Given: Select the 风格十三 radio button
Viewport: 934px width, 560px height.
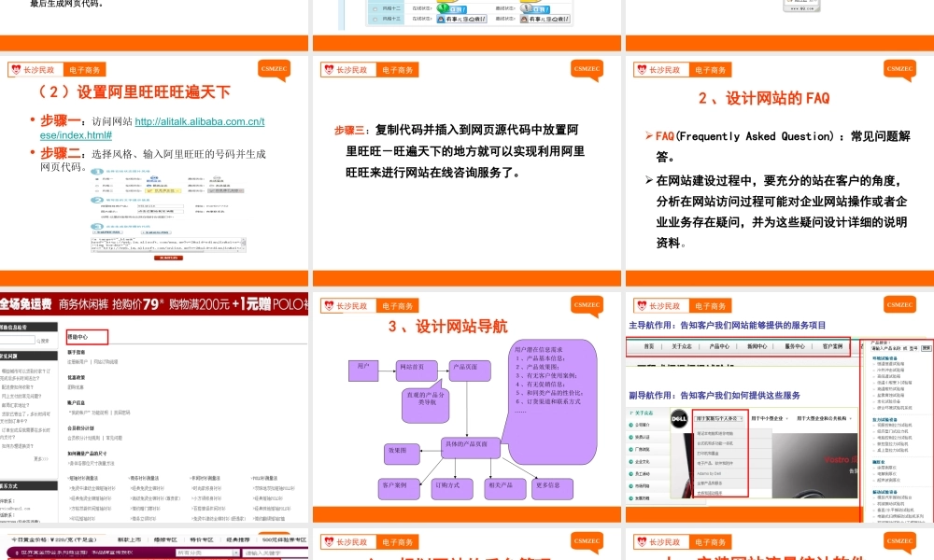Looking at the screenshot, I should (x=375, y=20).
